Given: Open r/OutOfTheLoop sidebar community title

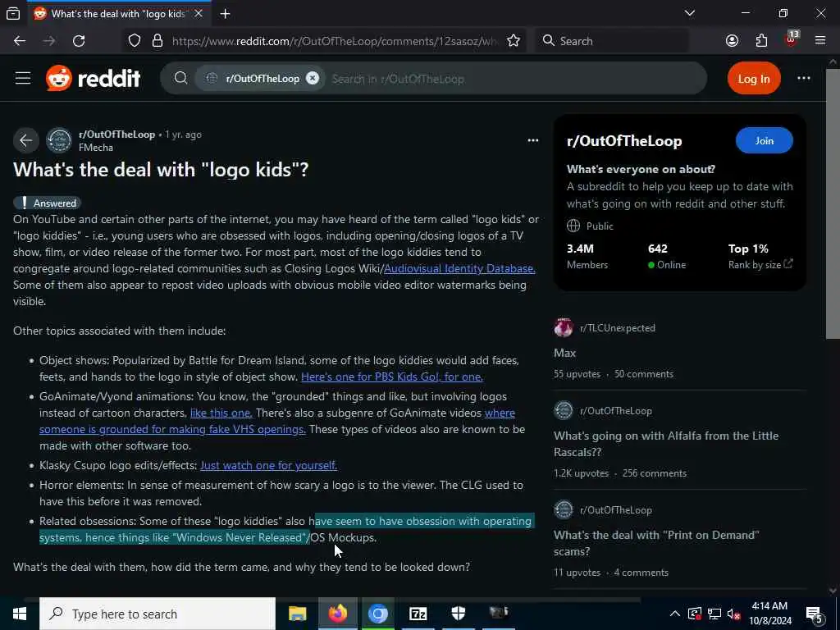Looking at the screenshot, I should click(624, 141).
